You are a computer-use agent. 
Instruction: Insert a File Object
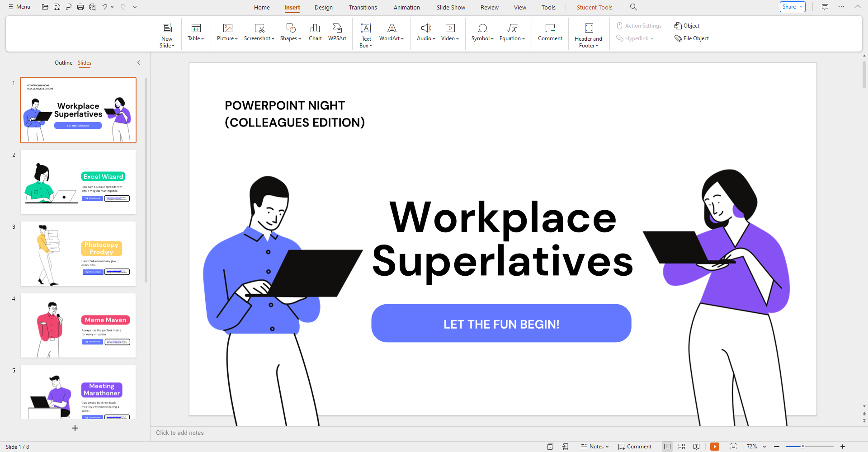[x=692, y=38]
